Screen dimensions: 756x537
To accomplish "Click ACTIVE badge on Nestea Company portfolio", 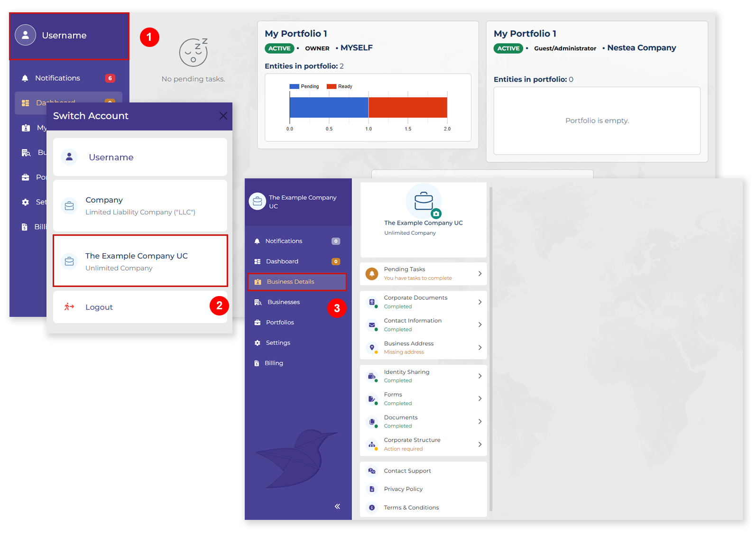I will click(508, 48).
